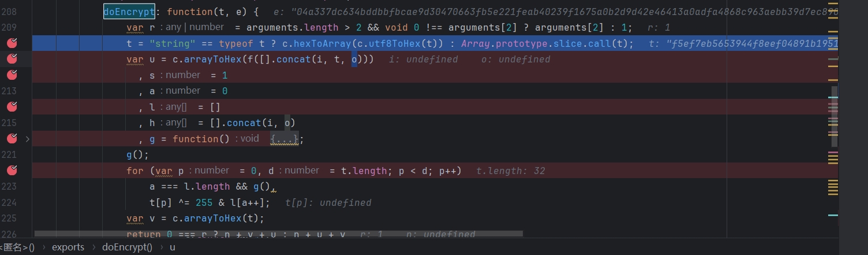Click line number 209 in the gutter
Screen dimensions: 868x255
[x=9, y=27]
